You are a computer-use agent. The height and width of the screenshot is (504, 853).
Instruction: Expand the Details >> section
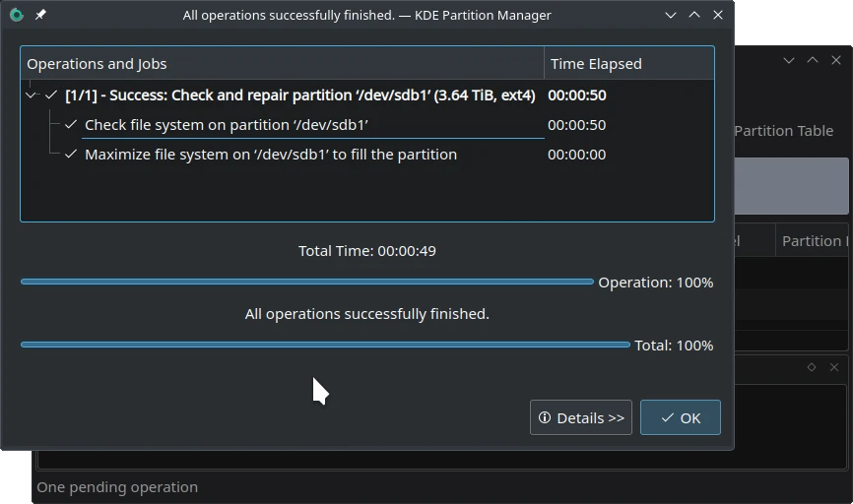pyautogui.click(x=581, y=417)
